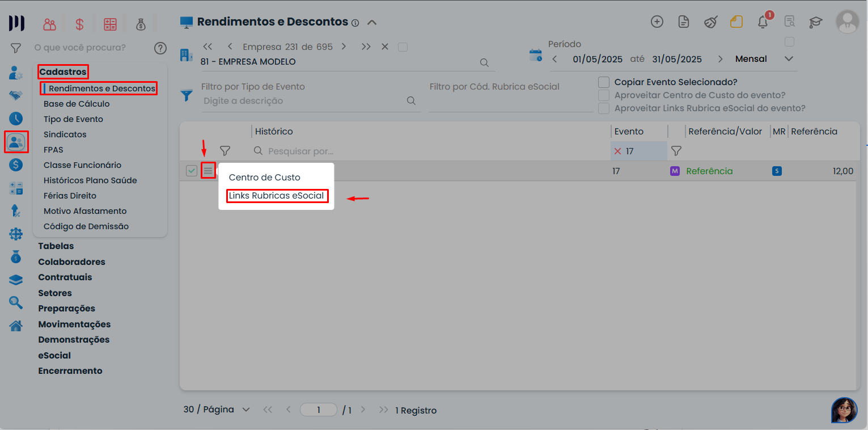The width and height of the screenshot is (868, 430).
Task: Go to next company with right arrow
Action: (344, 47)
